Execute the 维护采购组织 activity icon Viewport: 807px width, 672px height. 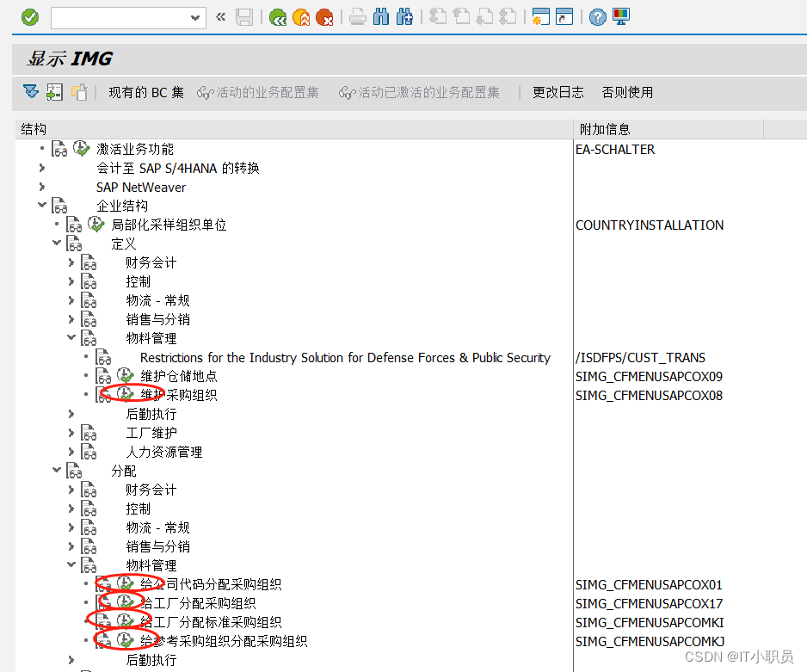[x=125, y=395]
